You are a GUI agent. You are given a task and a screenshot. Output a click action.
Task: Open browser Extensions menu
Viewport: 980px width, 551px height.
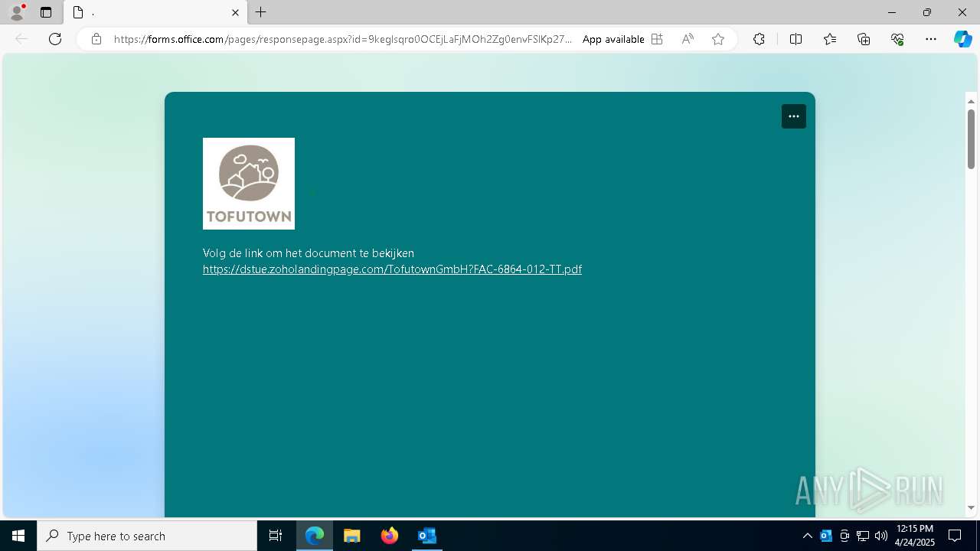pos(759,39)
